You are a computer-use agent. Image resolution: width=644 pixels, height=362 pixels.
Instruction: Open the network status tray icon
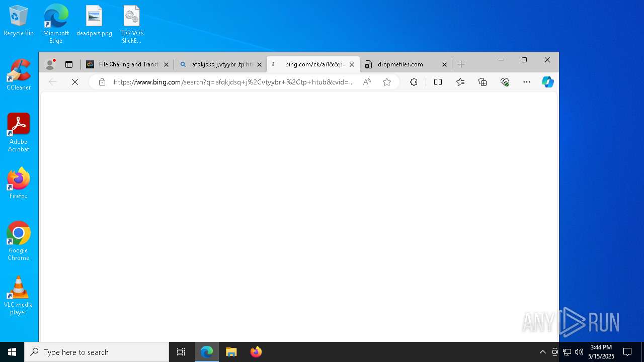[567, 352]
